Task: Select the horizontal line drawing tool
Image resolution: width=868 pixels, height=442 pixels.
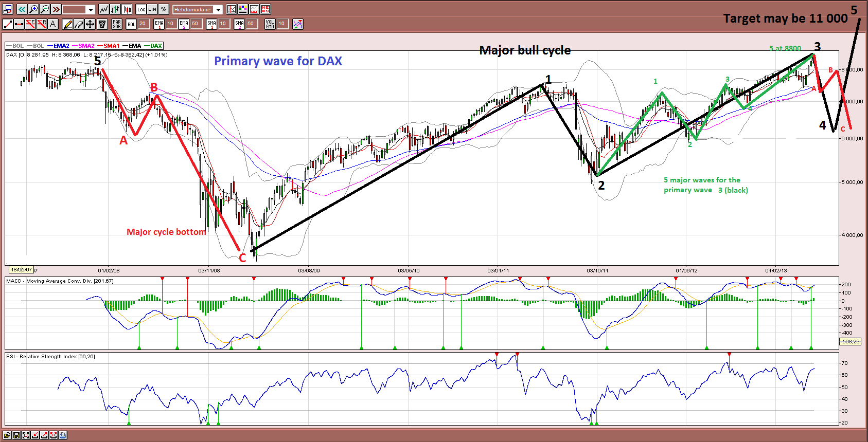Action: 19,24
